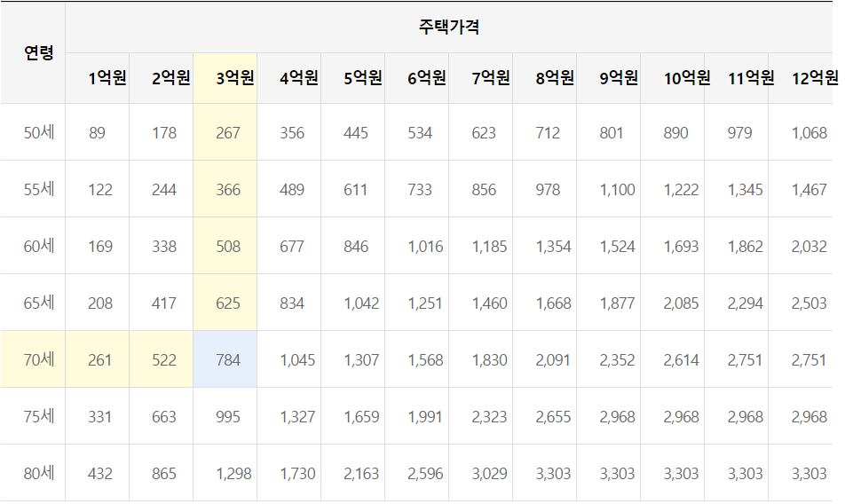Click value 1,068 in the 50세 row
Viewport: 845px width, 504px height.
(x=809, y=132)
